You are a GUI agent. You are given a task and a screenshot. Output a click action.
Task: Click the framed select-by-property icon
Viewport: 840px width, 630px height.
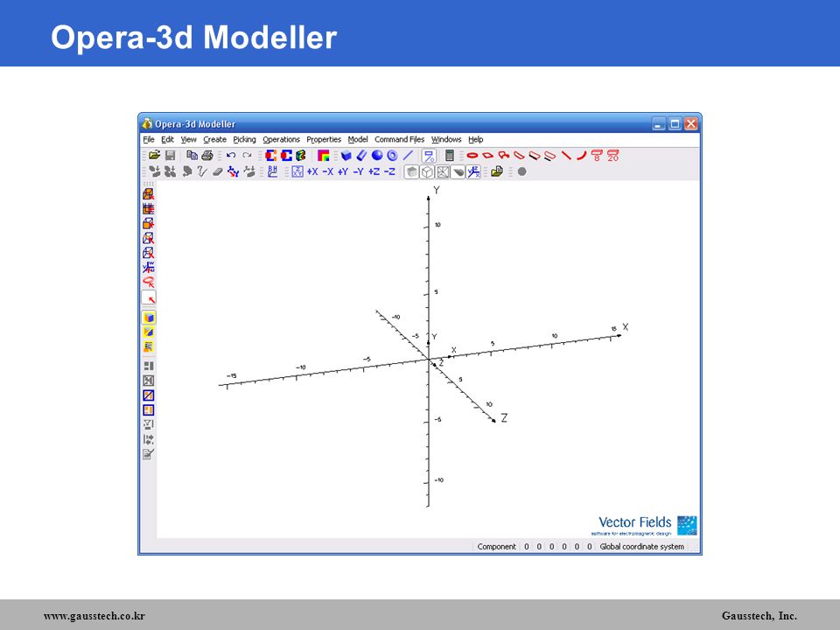429,156
